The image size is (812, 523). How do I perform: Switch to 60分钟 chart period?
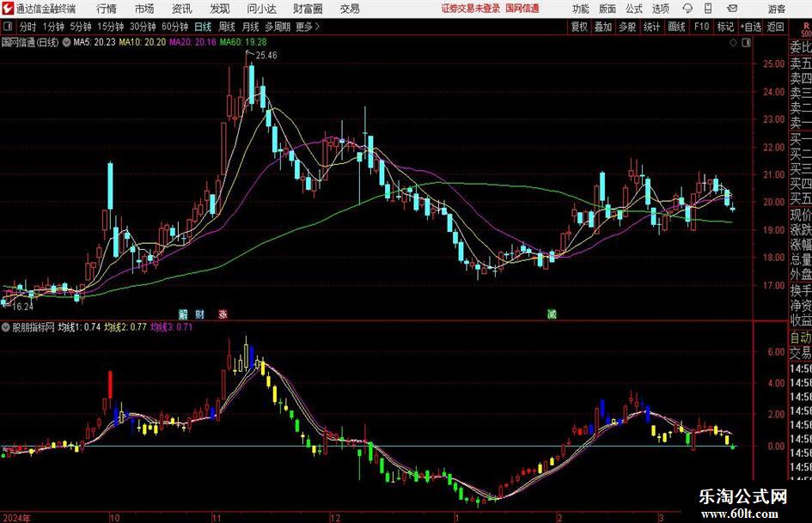click(174, 27)
